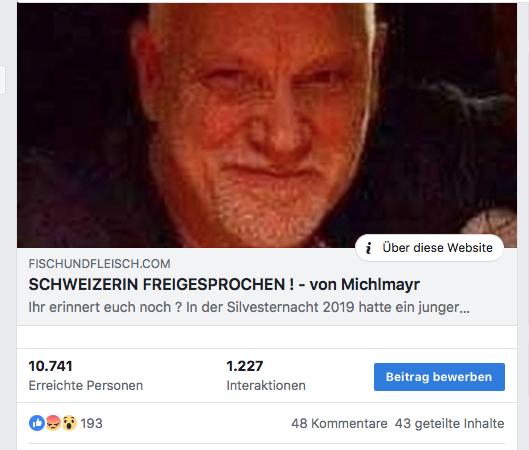Click the white panel fragment at left edge
Image resolution: width=529 pixels, height=450 pixels.
click(x=3, y=80)
